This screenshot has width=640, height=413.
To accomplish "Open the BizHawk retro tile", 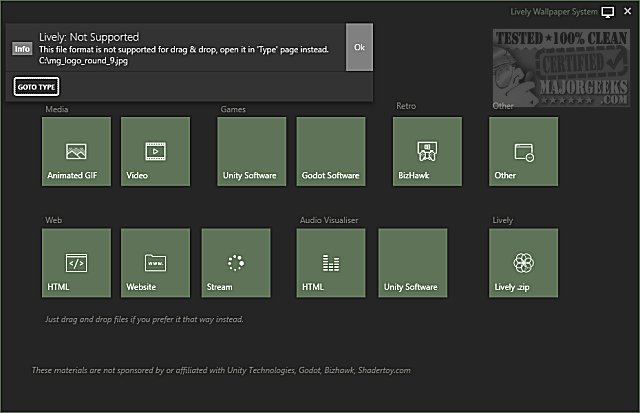I will [427, 151].
